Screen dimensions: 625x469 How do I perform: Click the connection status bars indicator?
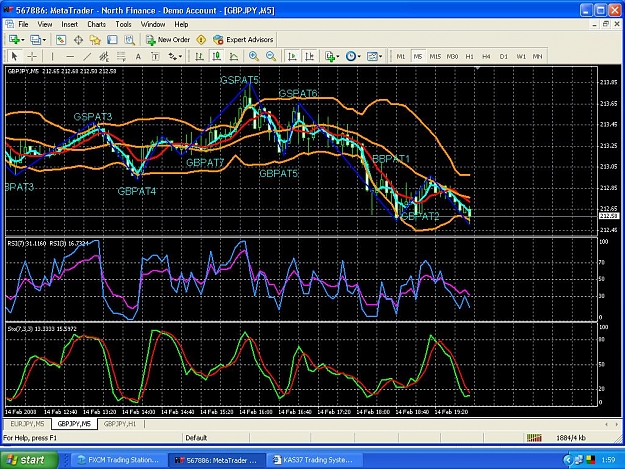pyautogui.click(x=534, y=438)
